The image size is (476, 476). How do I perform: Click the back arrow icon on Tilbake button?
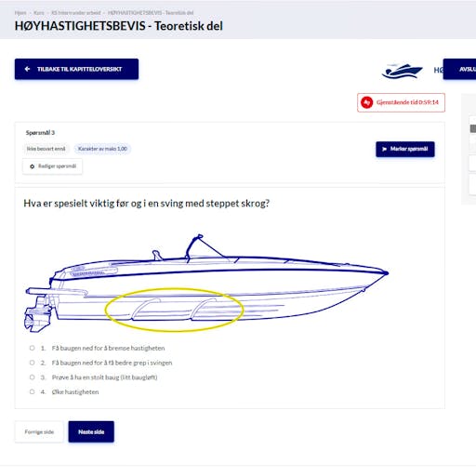(x=27, y=69)
